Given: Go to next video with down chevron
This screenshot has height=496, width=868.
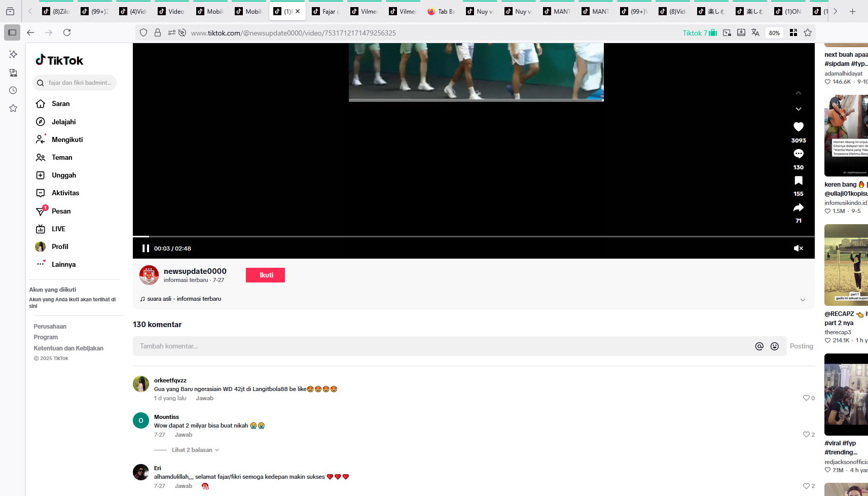Looking at the screenshot, I should (799, 109).
